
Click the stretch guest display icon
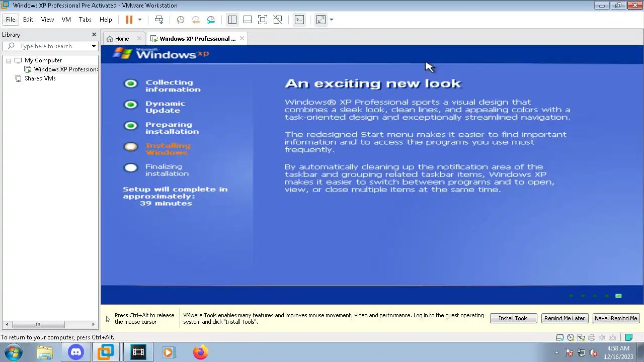click(x=321, y=20)
